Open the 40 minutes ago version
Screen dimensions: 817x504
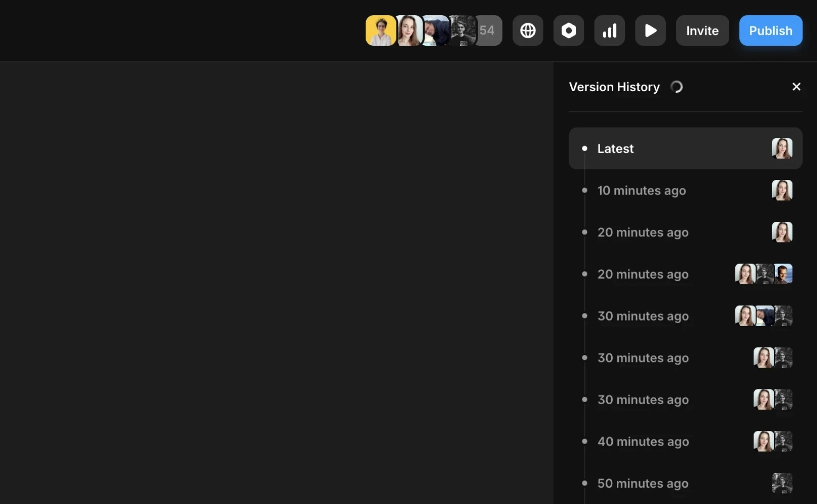[685, 442]
